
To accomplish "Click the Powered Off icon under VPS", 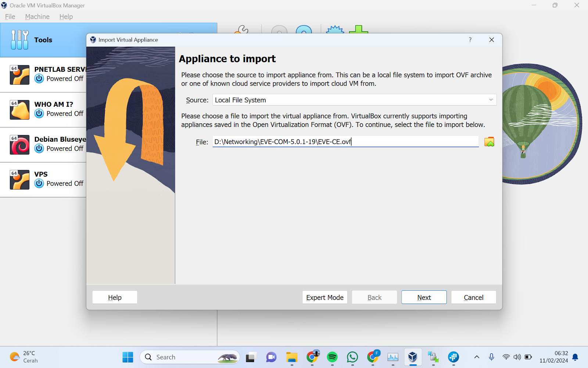I will (39, 183).
